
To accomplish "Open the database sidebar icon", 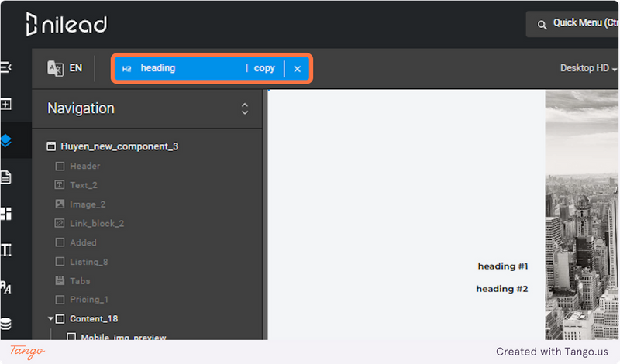I will pos(6,323).
